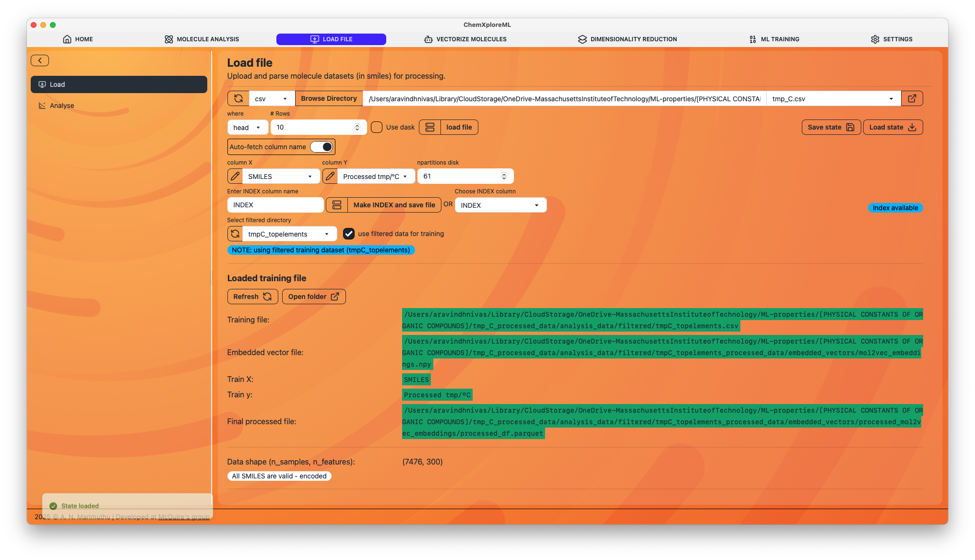Open the tmp_C.csv file selection dropdown
The width and height of the screenshot is (975, 560).
(833, 98)
